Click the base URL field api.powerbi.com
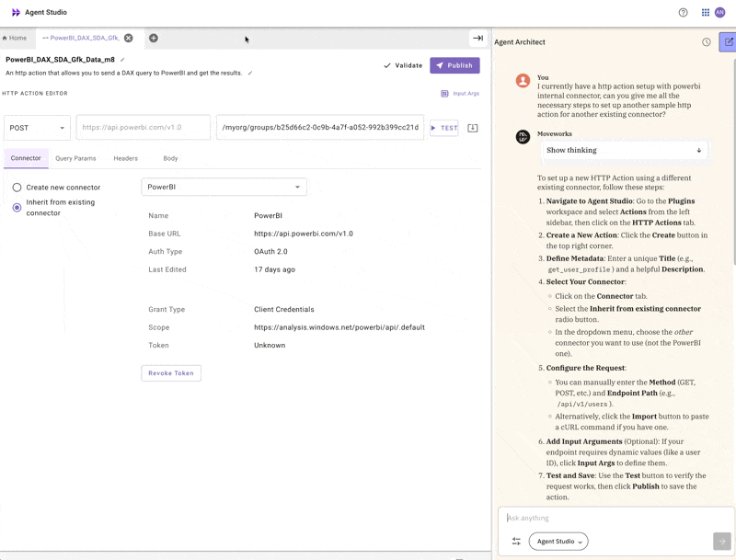The height and width of the screenshot is (560, 736). coord(144,128)
